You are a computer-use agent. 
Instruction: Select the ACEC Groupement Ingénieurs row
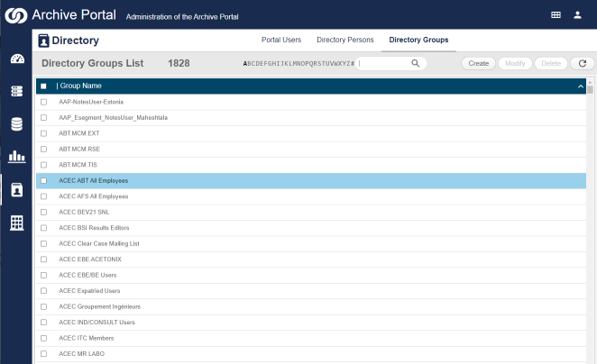(311, 306)
